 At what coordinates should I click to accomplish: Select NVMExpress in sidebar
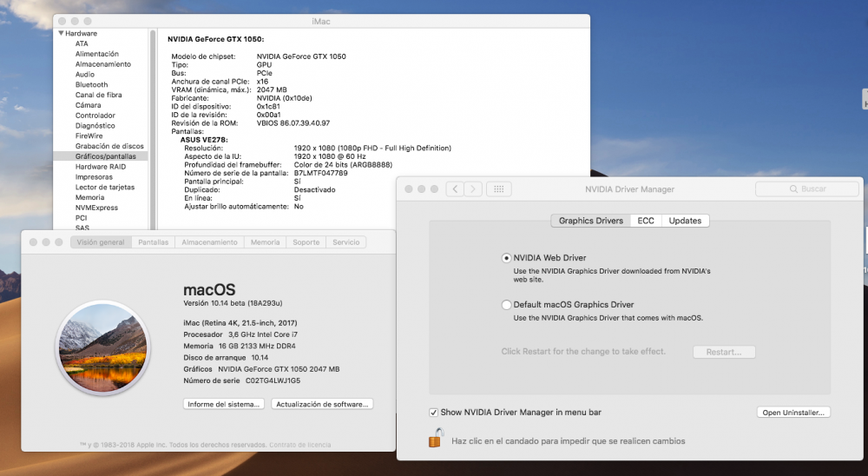tap(97, 208)
